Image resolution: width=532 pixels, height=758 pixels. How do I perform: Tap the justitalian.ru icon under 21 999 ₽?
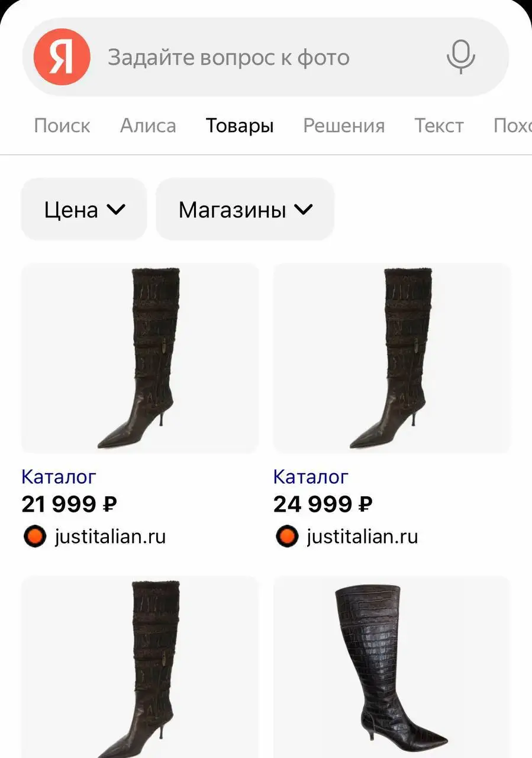pyautogui.click(x=34, y=537)
